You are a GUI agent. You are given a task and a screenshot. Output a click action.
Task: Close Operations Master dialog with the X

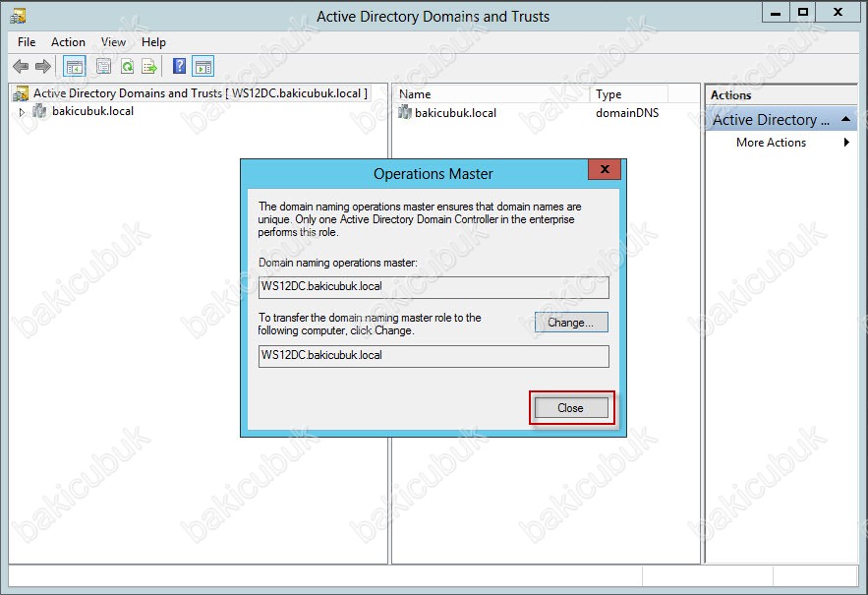click(605, 169)
